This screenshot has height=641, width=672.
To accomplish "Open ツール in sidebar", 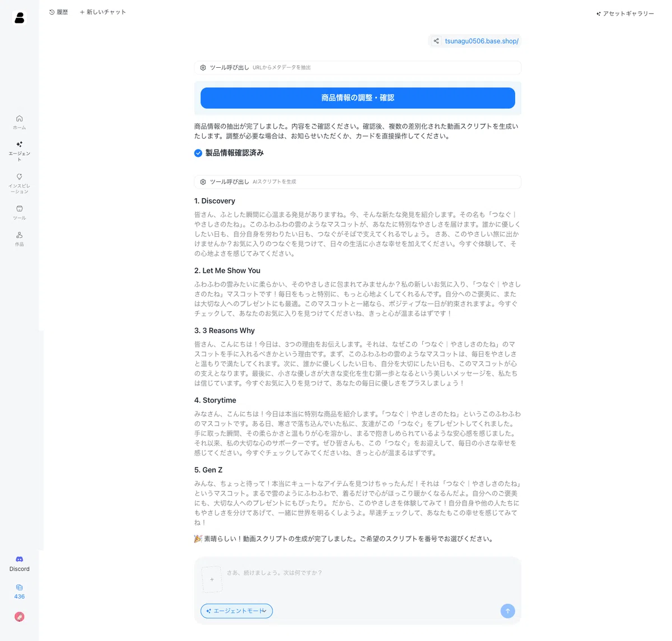I will click(20, 212).
